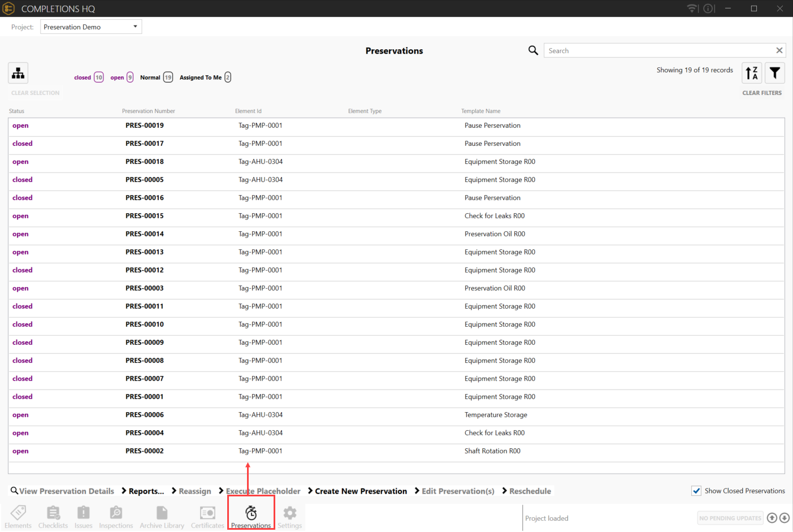Click Create New Preservation
The height and width of the screenshot is (532, 793).
click(361, 491)
